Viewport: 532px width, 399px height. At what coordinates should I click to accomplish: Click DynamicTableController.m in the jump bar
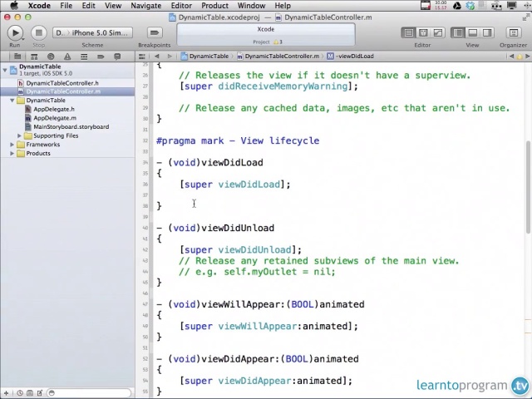(278, 57)
